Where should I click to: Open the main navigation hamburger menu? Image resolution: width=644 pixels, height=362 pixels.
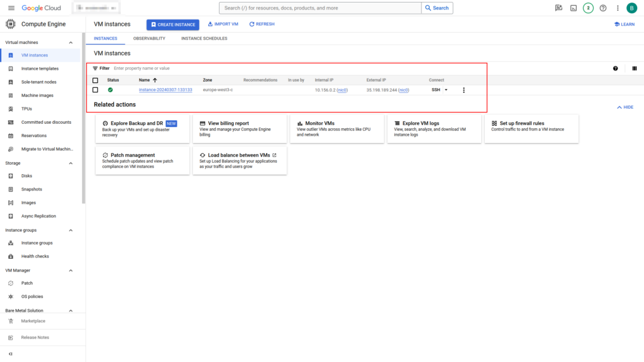pyautogui.click(x=11, y=8)
